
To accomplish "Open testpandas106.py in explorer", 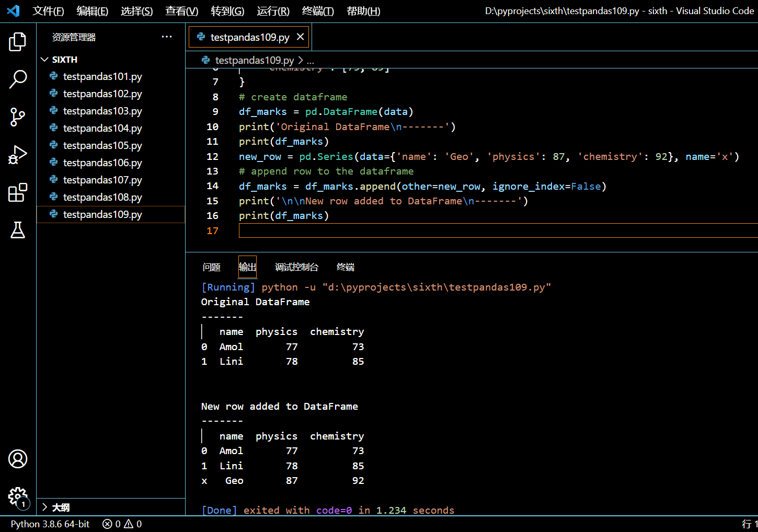I will [111, 163].
